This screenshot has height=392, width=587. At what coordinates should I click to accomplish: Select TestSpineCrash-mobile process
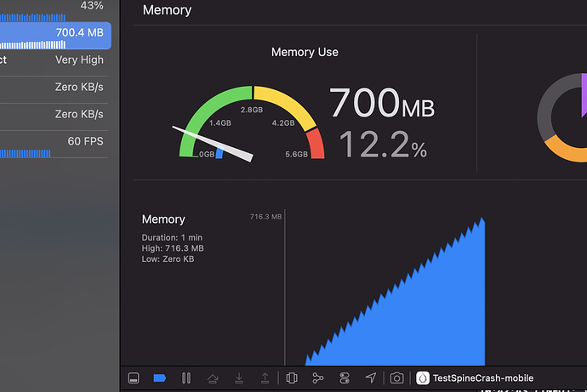pos(475,378)
